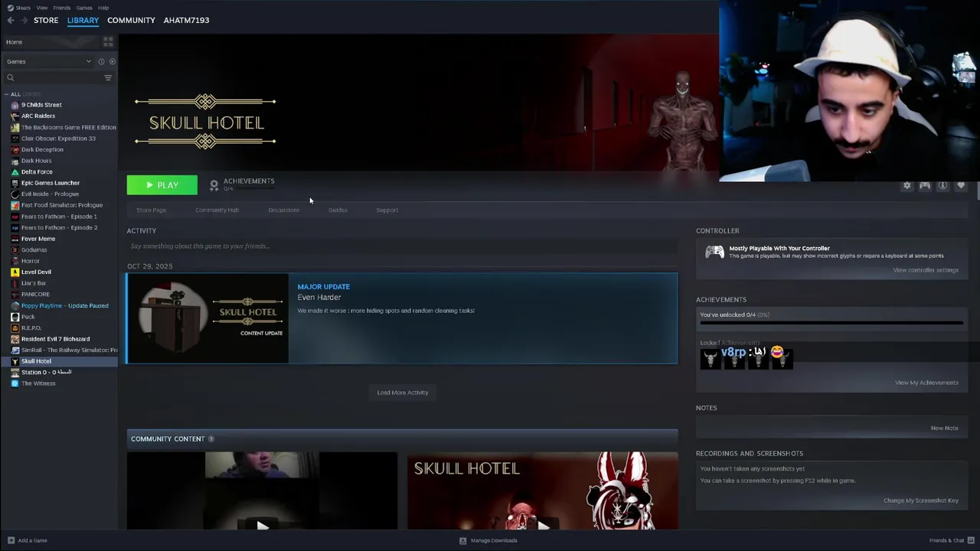Screen dimensions: 980x551
Task: Click New Note button
Action: pyautogui.click(x=944, y=428)
